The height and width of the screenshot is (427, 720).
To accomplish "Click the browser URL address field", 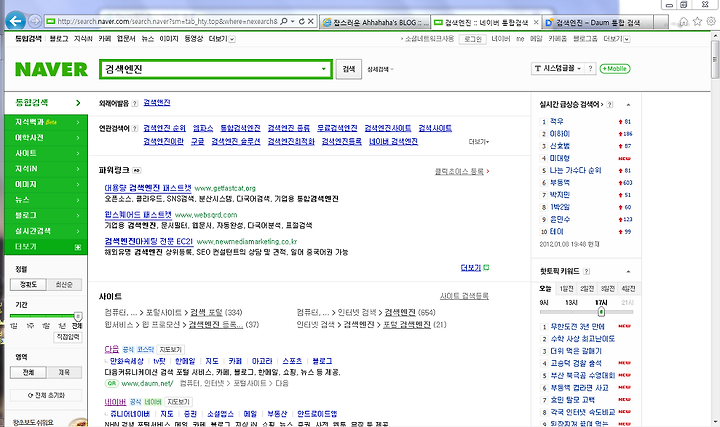I will (167, 21).
